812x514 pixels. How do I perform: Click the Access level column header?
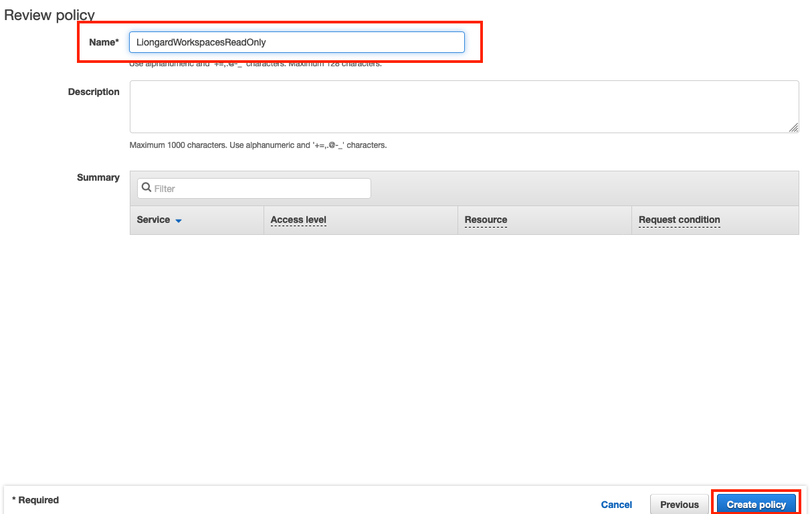click(298, 220)
